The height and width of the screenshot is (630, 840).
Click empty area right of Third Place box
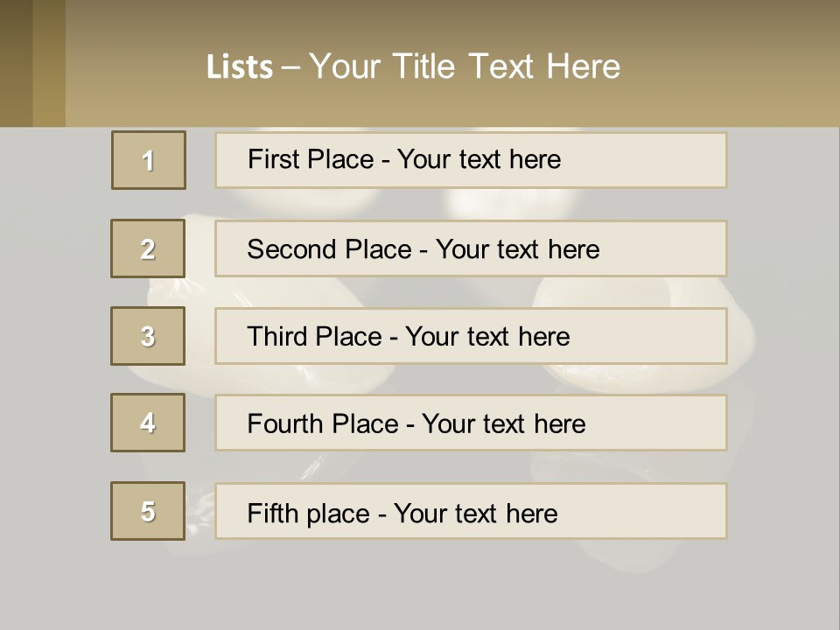[781, 336]
